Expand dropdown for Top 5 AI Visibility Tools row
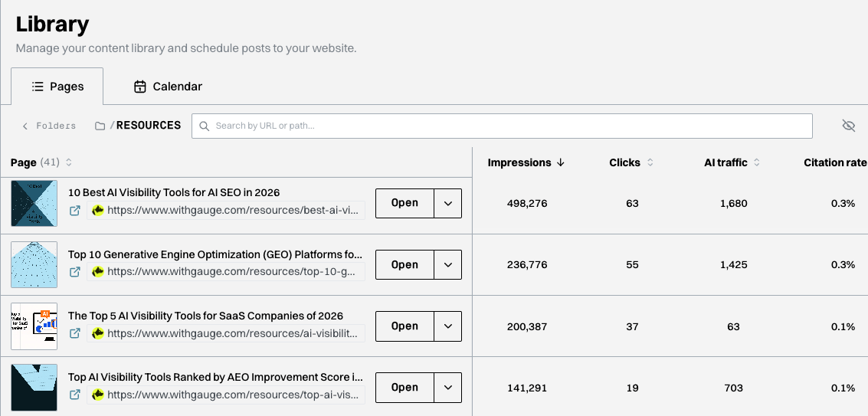The height and width of the screenshot is (416, 868). [448, 326]
